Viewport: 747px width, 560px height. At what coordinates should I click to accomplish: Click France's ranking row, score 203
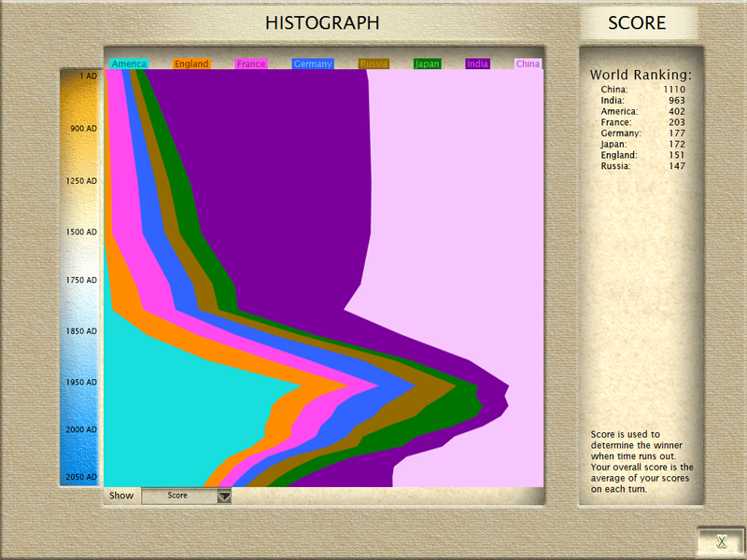[642, 122]
